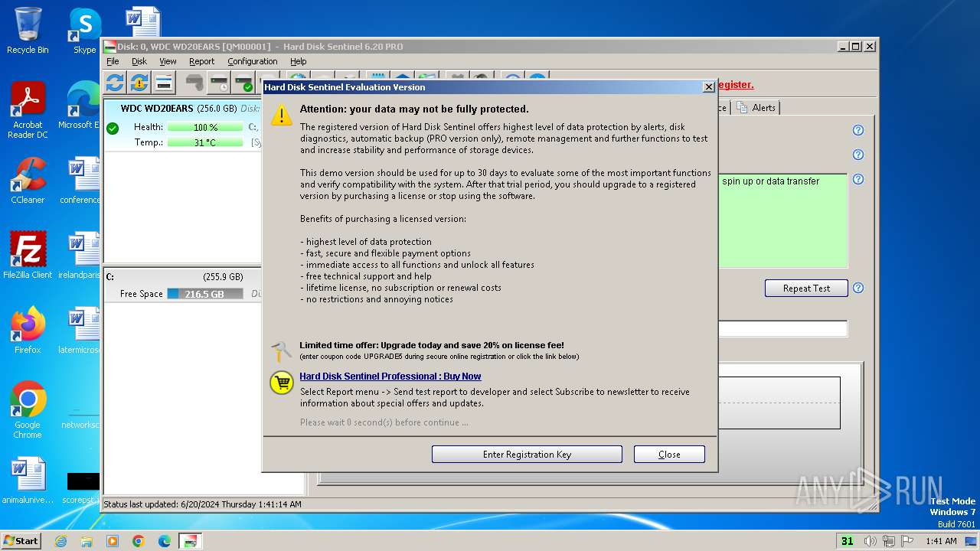Open Acrobat Reader DC desktop icon
This screenshot has width=980, height=551.
coord(28,110)
